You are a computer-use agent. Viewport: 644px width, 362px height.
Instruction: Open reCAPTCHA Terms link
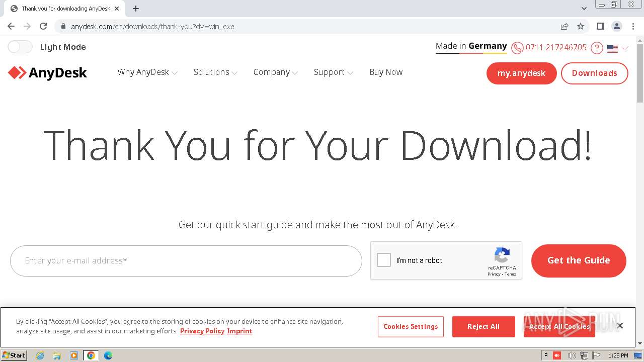click(511, 274)
